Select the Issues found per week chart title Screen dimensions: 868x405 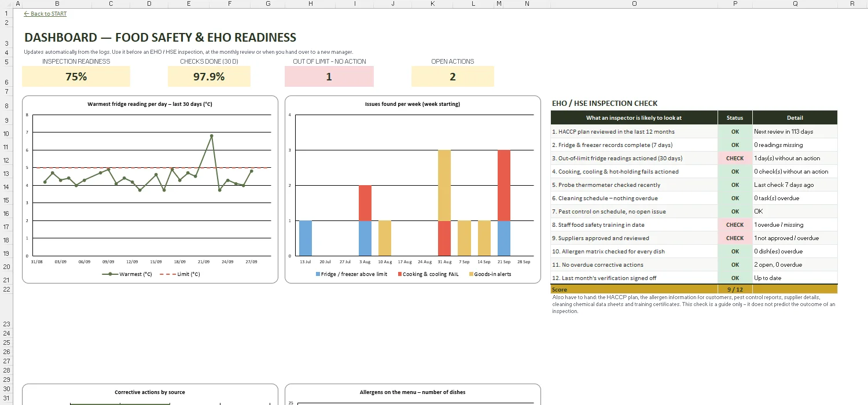pyautogui.click(x=413, y=104)
